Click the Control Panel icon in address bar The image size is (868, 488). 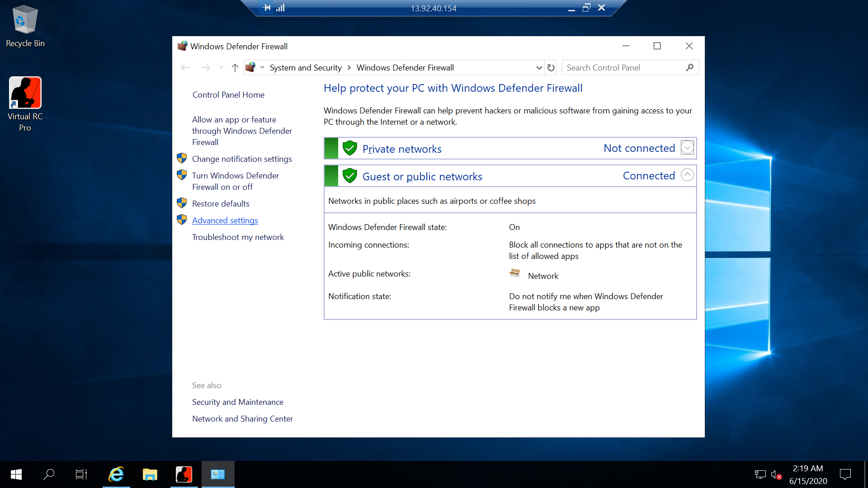click(251, 67)
